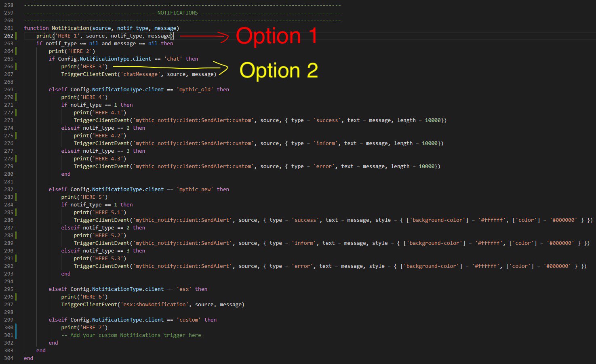Click 'if notif_type ~= nil' condition on line 263
Screen dimensions: 596x364
point(67,43)
